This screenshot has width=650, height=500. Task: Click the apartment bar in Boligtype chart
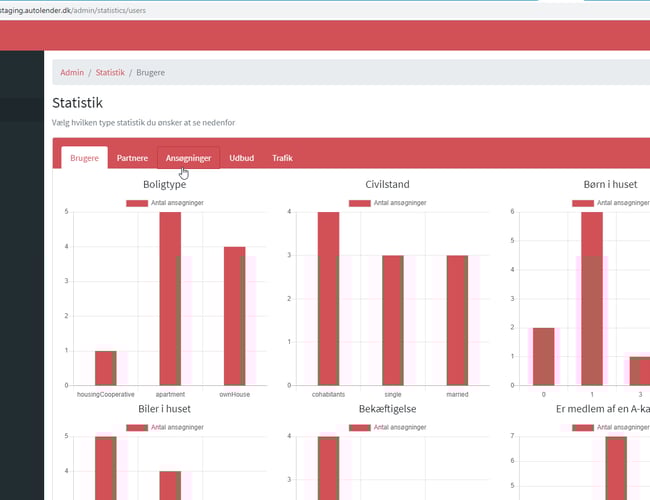(170, 300)
